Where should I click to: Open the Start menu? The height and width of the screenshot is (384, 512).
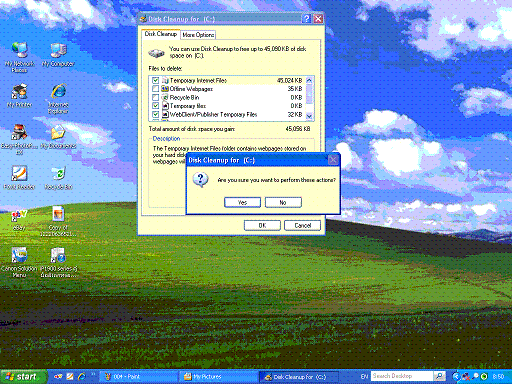coord(23,377)
